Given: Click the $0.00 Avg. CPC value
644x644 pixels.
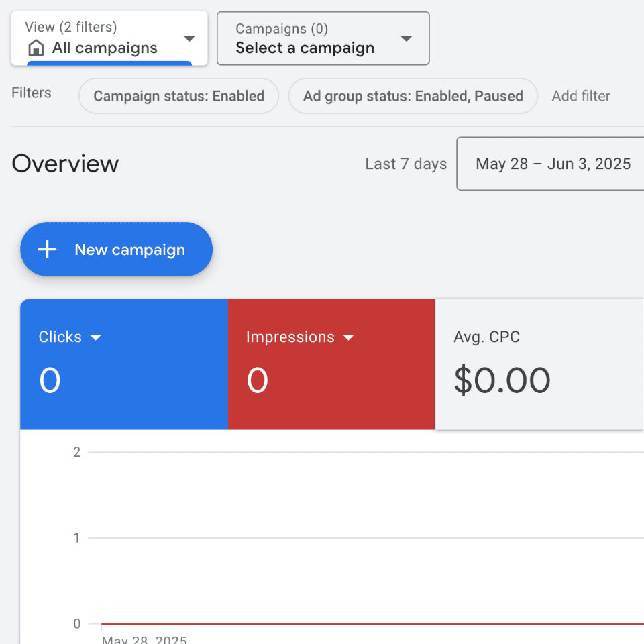Looking at the screenshot, I should click(x=502, y=380).
